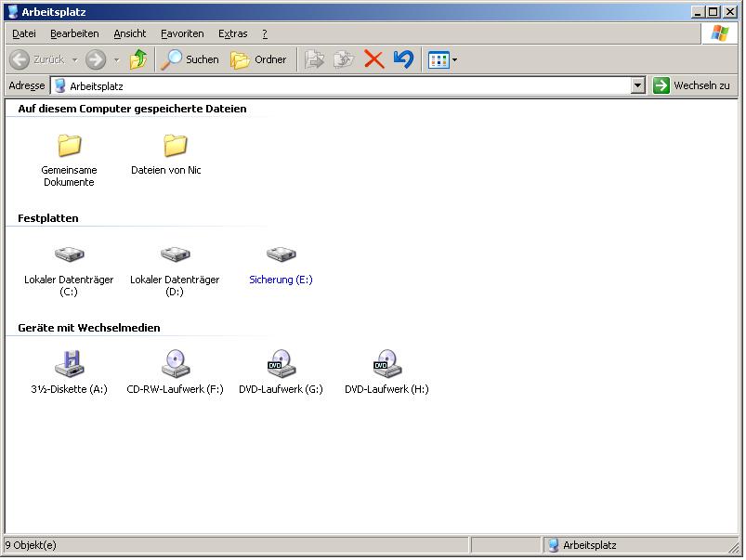Select the CD-RW-Laufwerk (F:) drive
This screenshot has width=746, height=560.
click(x=175, y=372)
